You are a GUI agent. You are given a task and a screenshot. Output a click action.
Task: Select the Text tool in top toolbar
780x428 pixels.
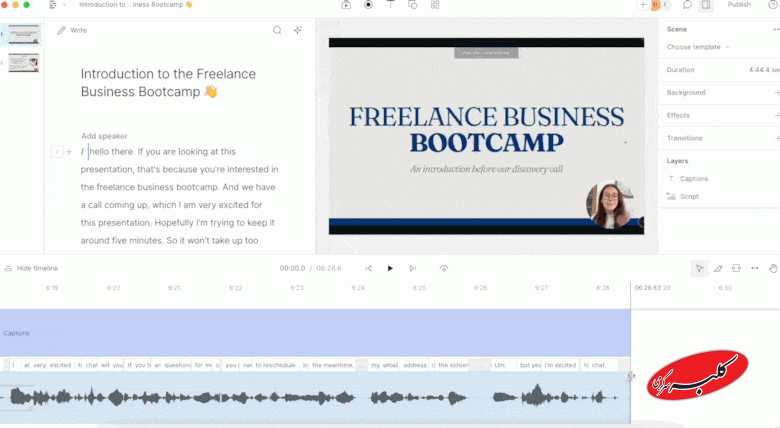point(390,5)
